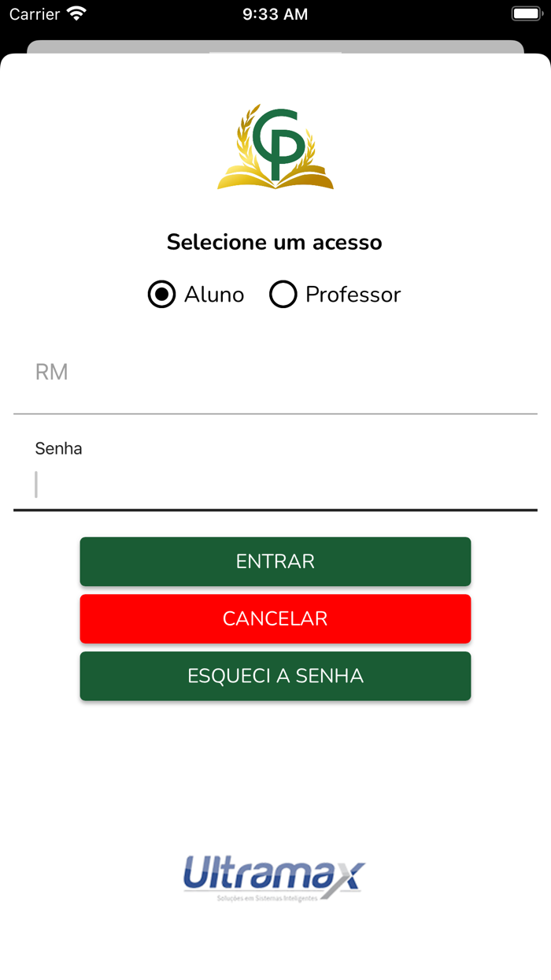Tap the Selecione um acesso heading
551x980 pixels.
(275, 242)
